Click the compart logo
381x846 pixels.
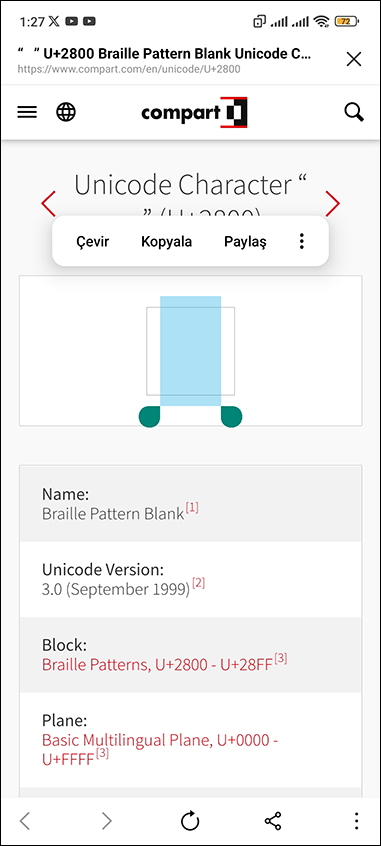tap(194, 112)
